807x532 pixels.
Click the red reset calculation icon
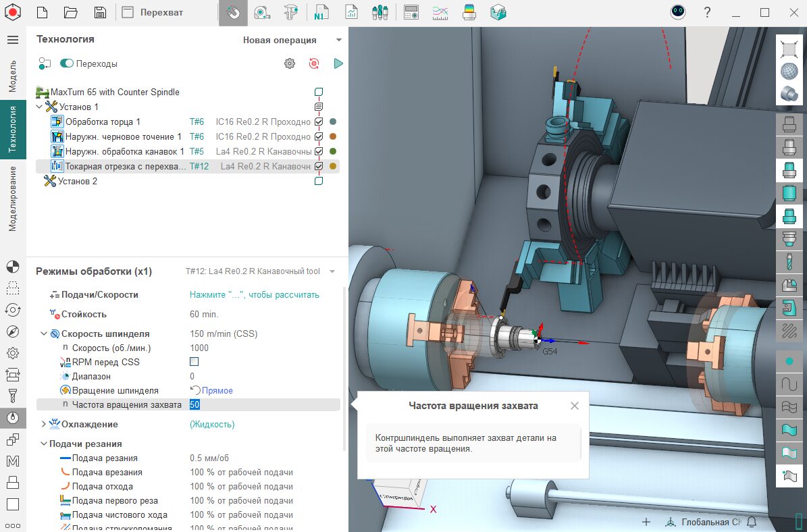pyautogui.click(x=314, y=63)
